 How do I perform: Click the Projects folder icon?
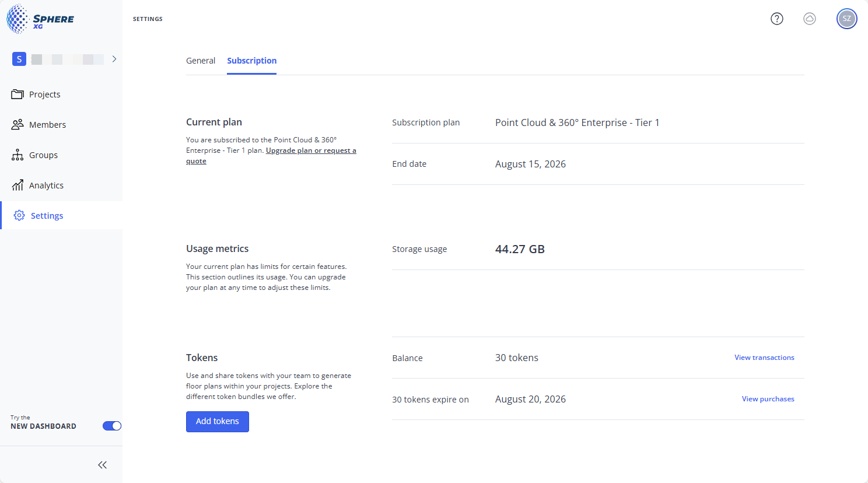[17, 94]
